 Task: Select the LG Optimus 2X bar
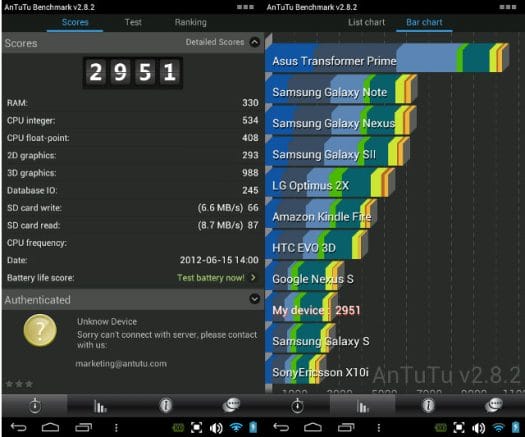click(330, 183)
